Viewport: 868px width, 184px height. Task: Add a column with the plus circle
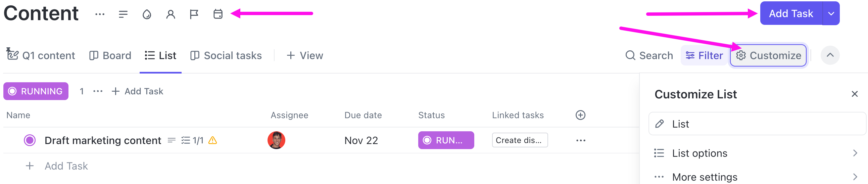580,115
